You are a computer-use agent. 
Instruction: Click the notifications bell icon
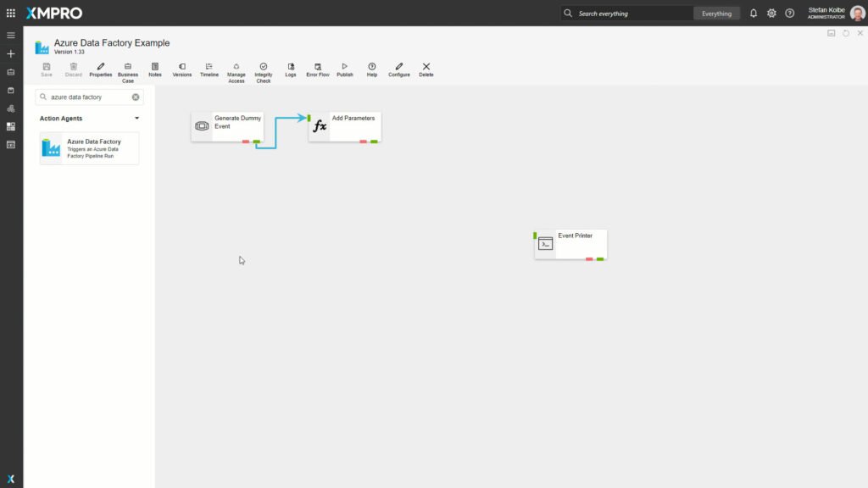754,14
